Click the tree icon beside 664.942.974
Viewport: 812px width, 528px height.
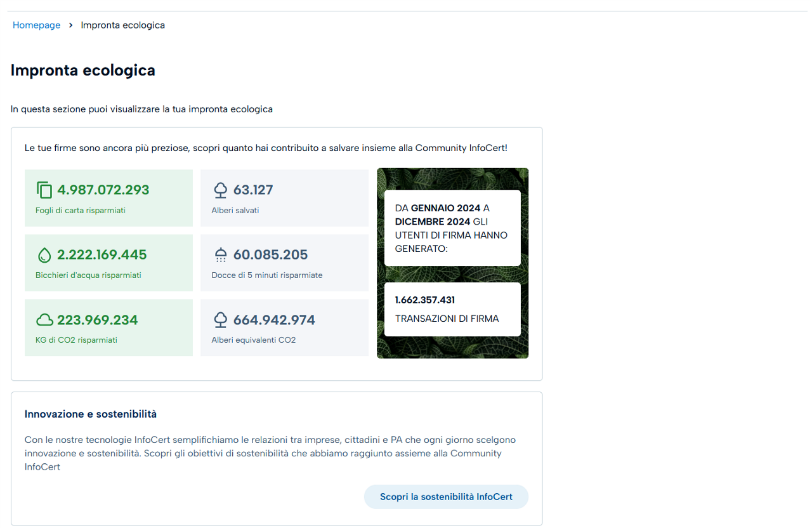[x=220, y=320]
